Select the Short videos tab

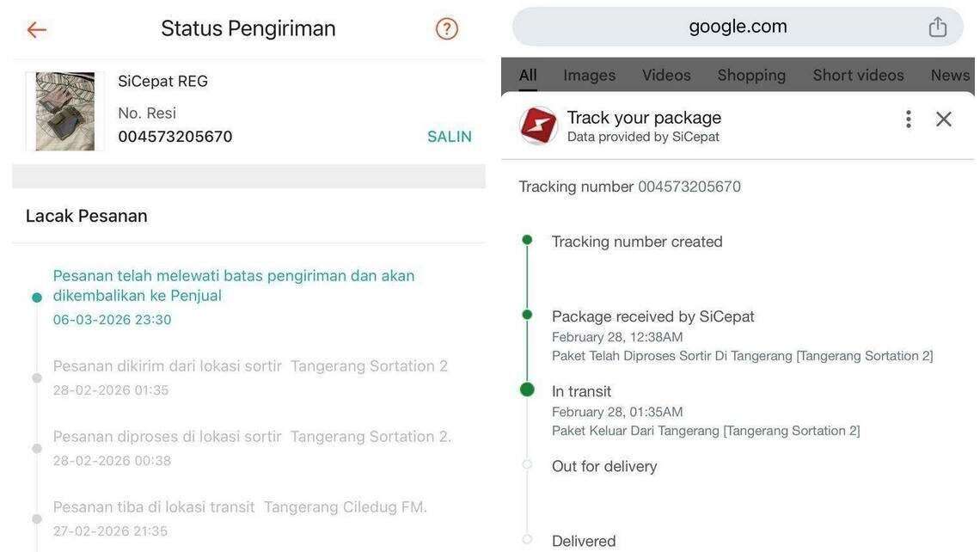pos(858,75)
